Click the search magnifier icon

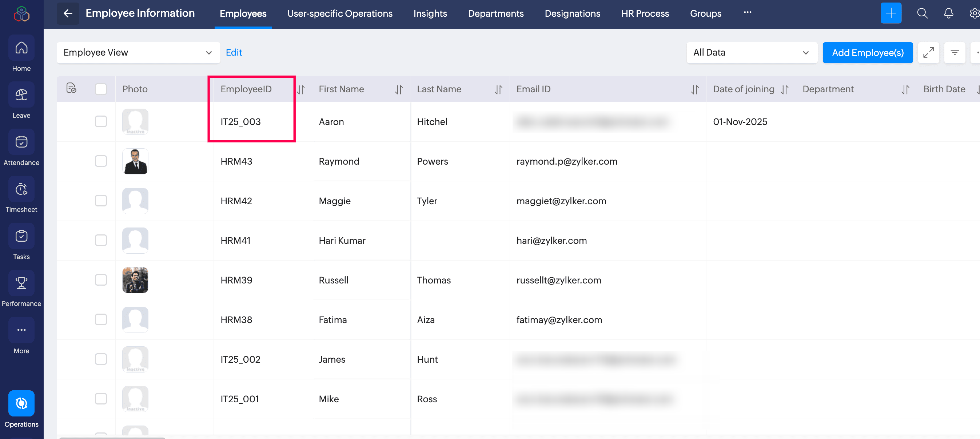[922, 14]
